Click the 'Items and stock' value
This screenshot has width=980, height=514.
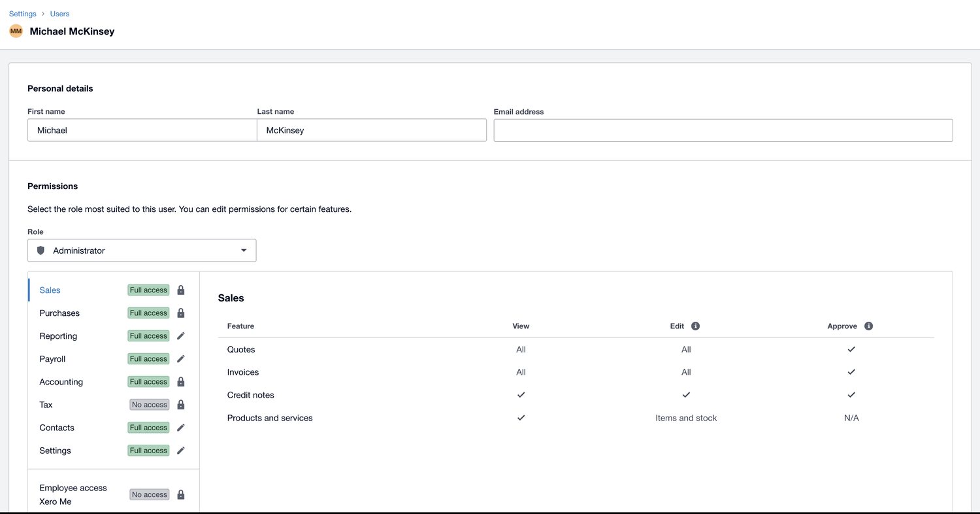[686, 418]
